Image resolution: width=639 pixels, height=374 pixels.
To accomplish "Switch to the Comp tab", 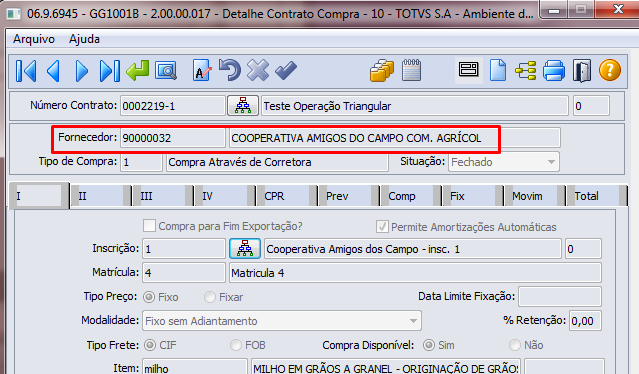I will [x=411, y=196].
